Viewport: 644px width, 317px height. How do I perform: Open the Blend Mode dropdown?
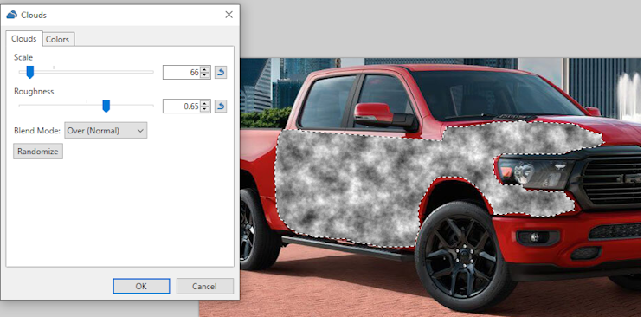coord(106,131)
